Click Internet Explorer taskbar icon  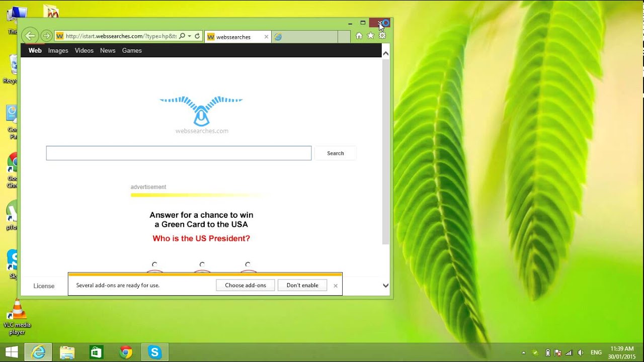38,352
